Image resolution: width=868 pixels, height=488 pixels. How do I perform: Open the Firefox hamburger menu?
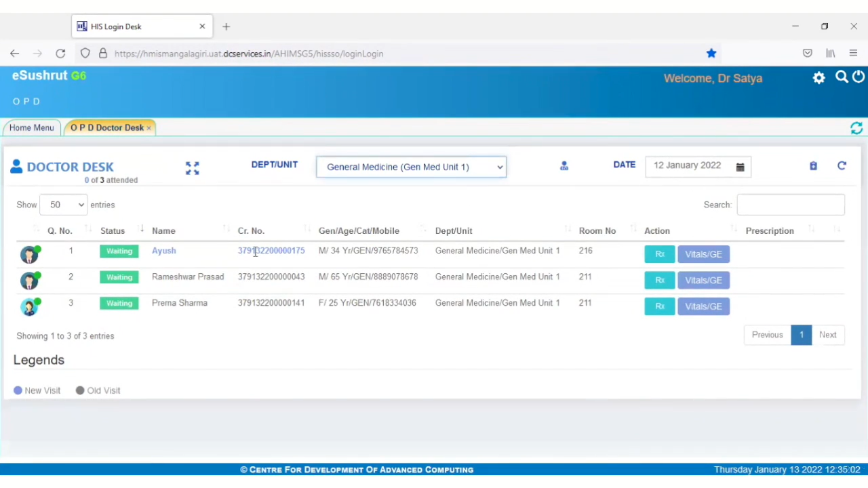854,54
